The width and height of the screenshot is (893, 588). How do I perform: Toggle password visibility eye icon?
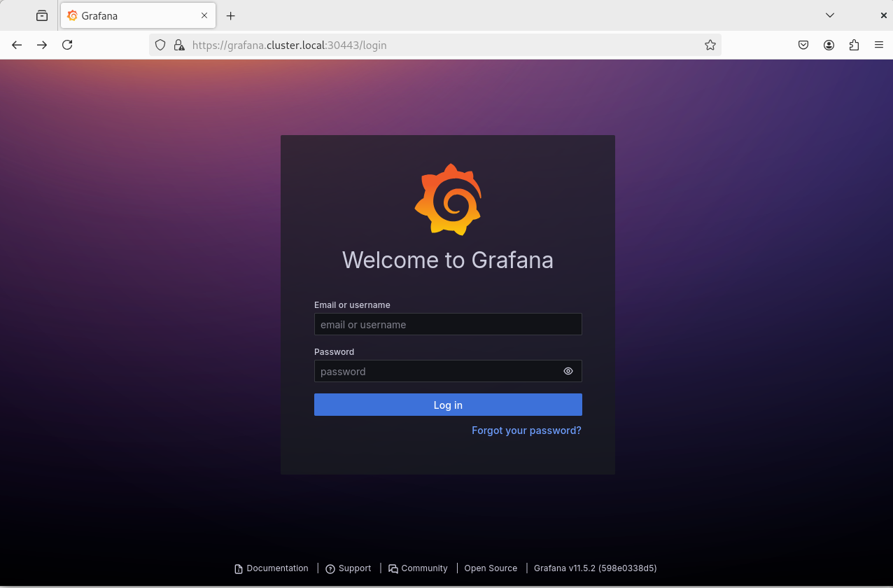[x=568, y=371]
